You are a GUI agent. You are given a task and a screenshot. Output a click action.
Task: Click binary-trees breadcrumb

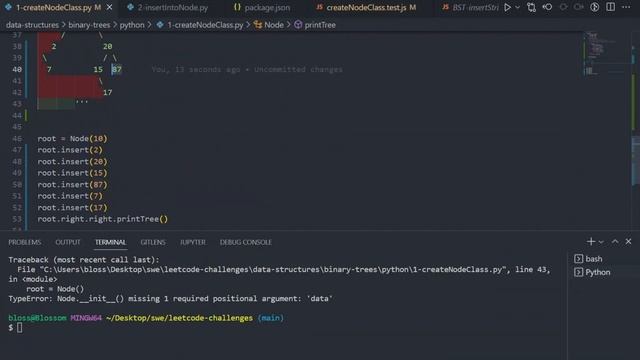pos(89,25)
